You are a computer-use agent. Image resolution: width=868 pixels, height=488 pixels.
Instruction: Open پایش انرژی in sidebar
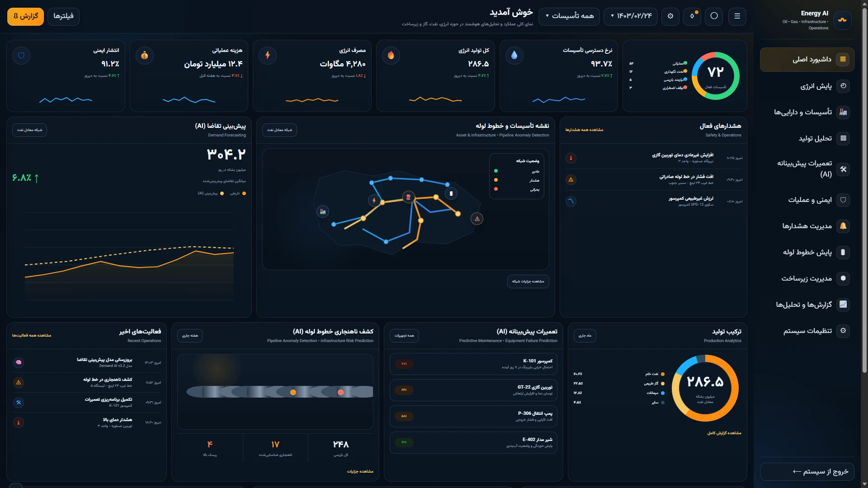[807, 86]
